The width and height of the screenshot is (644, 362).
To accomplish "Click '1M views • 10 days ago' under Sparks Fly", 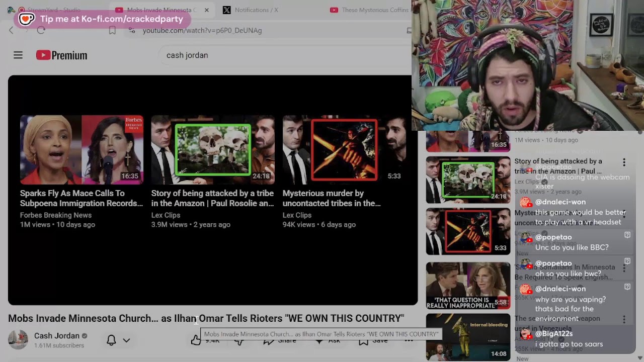I will [x=57, y=225].
